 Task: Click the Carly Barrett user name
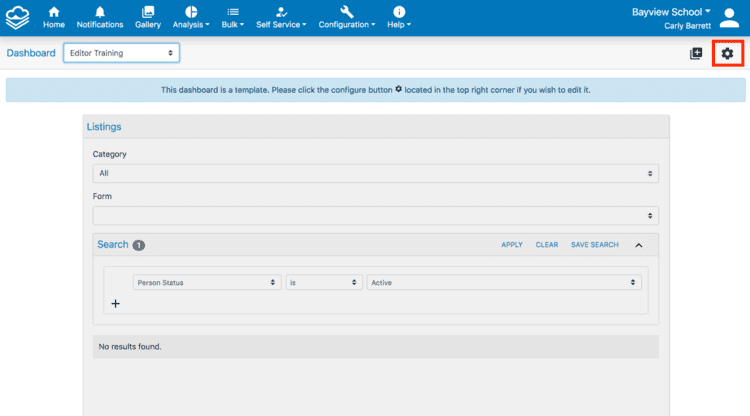(x=687, y=26)
